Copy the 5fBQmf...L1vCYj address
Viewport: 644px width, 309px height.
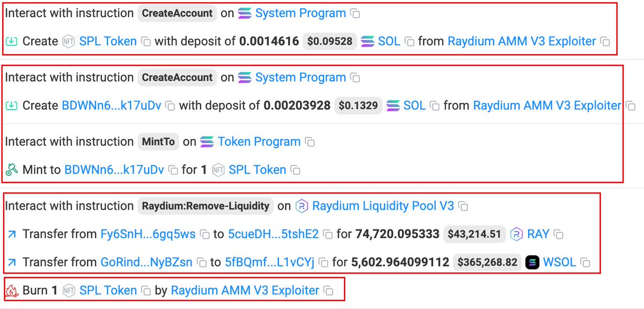click(323, 263)
